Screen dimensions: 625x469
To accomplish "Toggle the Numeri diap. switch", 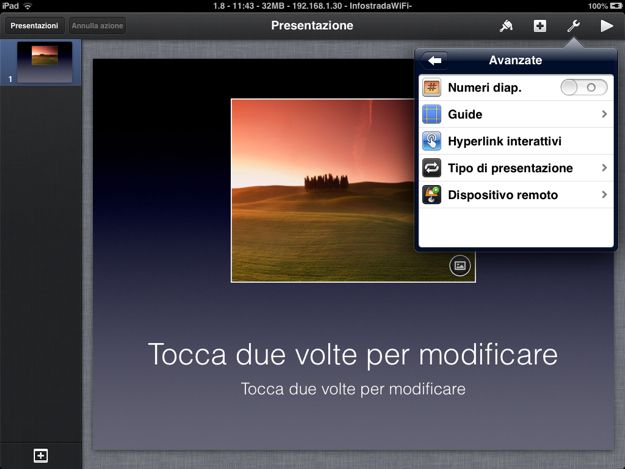I will pyautogui.click(x=584, y=88).
